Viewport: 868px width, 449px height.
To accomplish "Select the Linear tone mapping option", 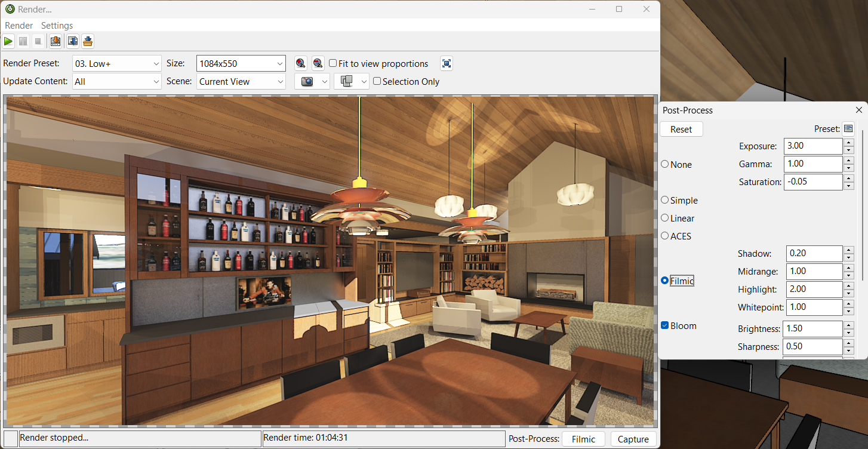I will [665, 218].
